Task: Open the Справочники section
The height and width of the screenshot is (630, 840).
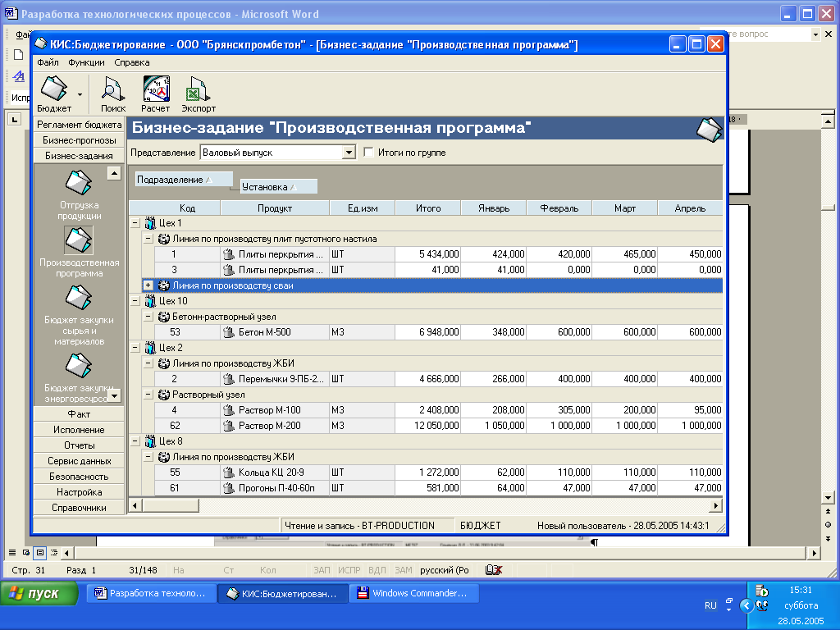Action: pyautogui.click(x=80, y=507)
